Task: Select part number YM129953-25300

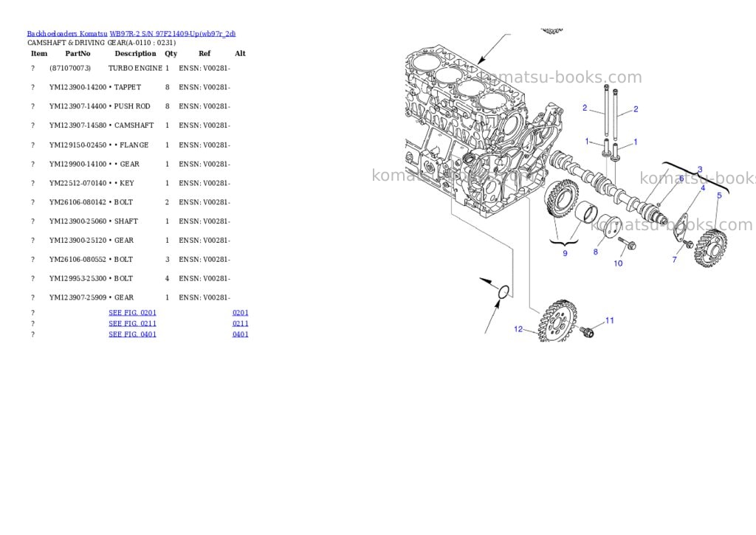Action: click(x=78, y=278)
